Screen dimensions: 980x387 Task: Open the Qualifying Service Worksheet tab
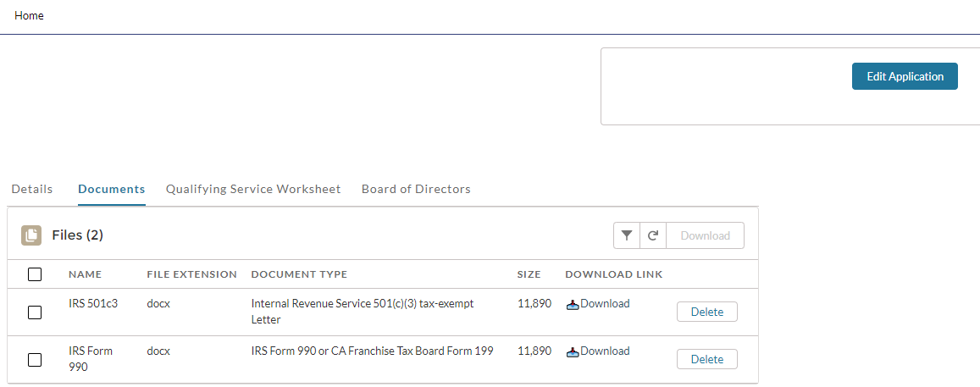(253, 189)
